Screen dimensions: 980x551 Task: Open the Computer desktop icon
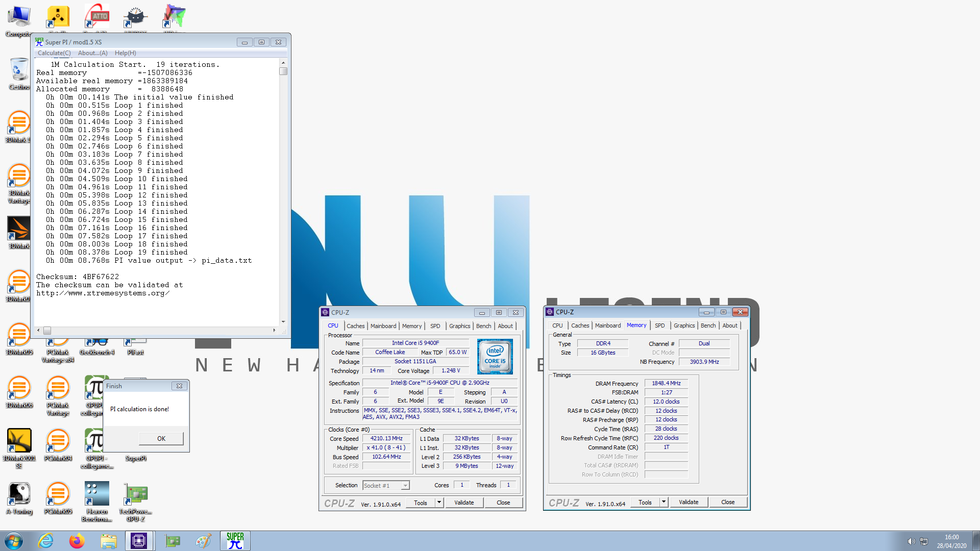[19, 20]
